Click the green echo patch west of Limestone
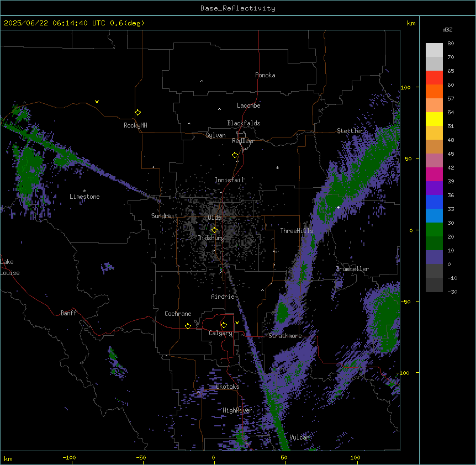 pos(28,172)
